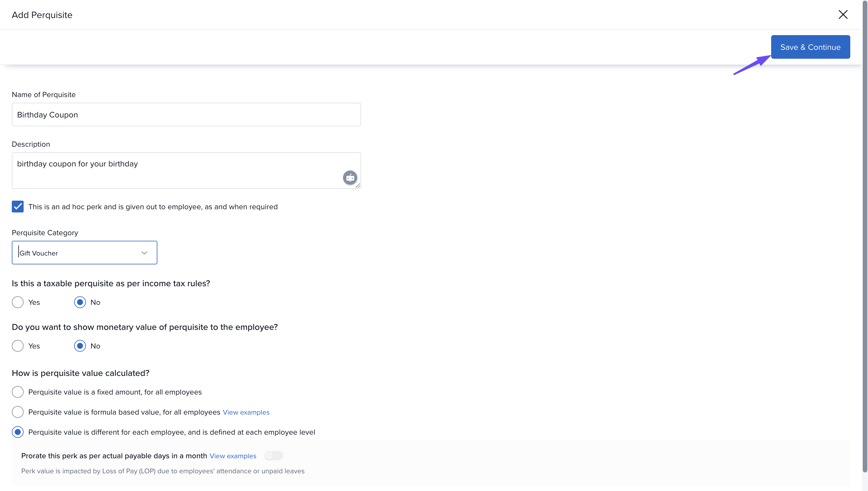Click the Save & Continue button

click(810, 47)
